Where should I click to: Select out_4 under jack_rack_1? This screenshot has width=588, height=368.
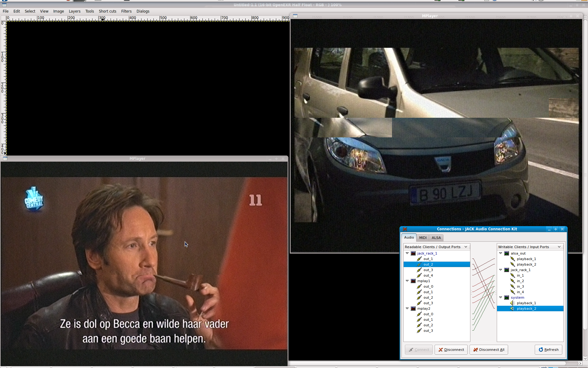tap(428, 275)
